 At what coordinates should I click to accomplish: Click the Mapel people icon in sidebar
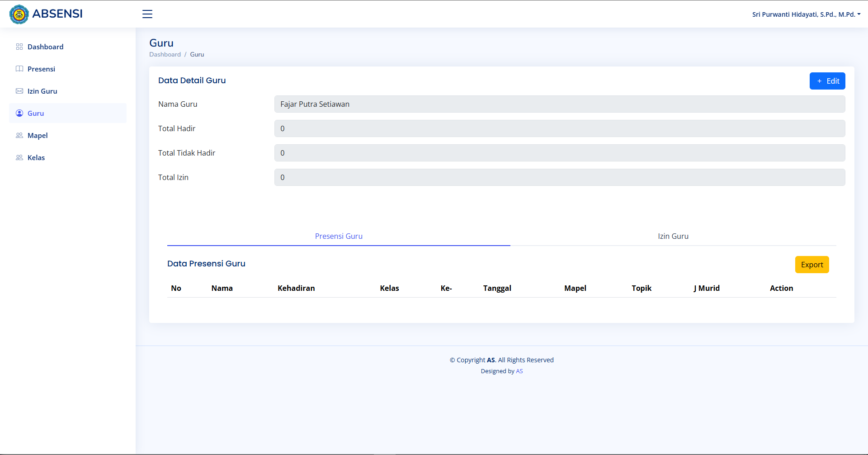click(19, 135)
